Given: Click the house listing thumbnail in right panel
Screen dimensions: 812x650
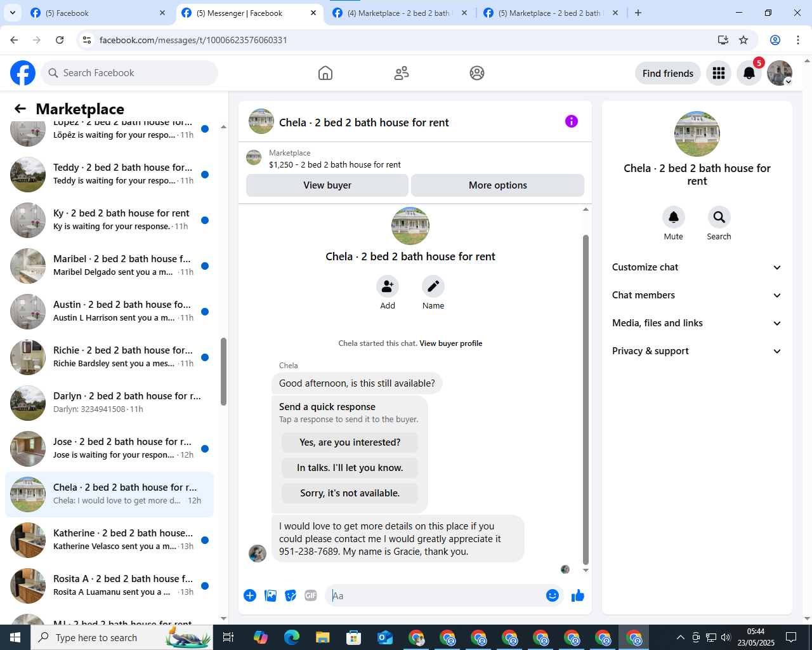Looking at the screenshot, I should click(x=697, y=134).
